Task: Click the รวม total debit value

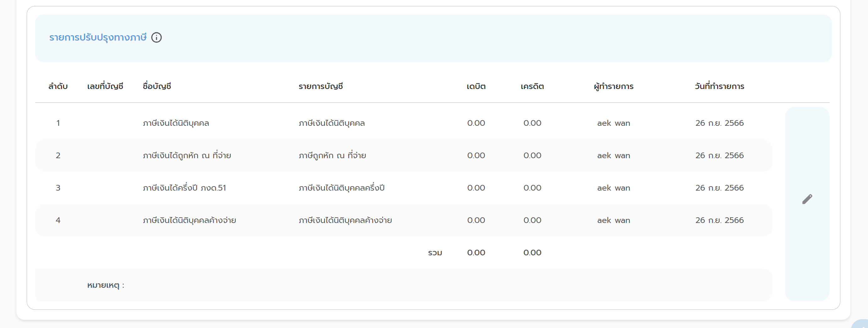Action: point(476,253)
